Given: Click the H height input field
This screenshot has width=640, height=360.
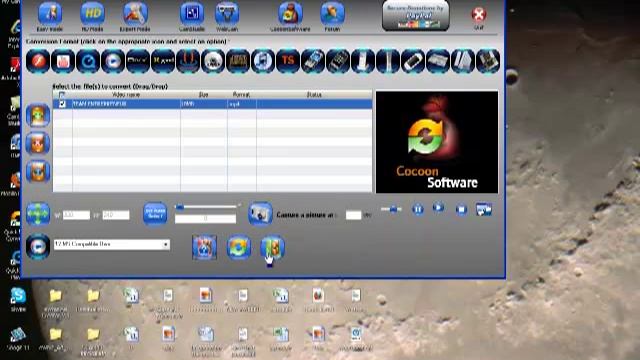Looking at the screenshot, I should (x=116, y=215).
